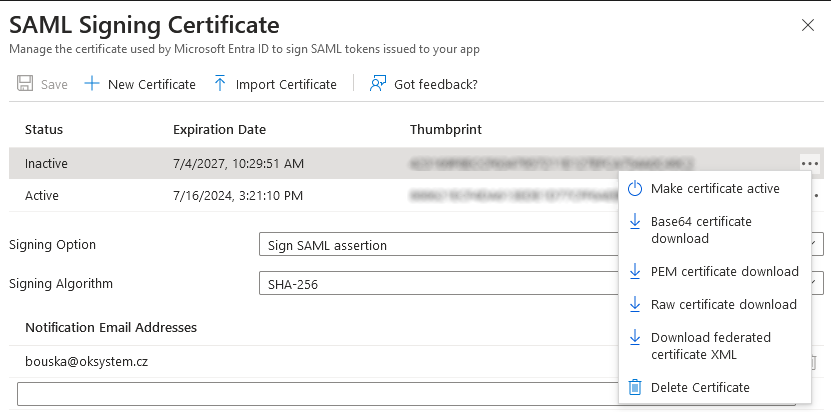Click the greyed Save button label

(x=54, y=84)
